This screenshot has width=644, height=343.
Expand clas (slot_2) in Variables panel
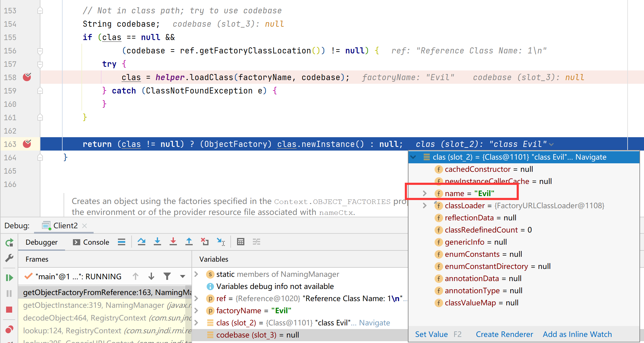point(196,323)
